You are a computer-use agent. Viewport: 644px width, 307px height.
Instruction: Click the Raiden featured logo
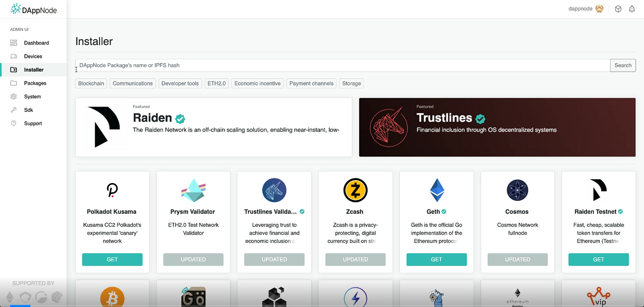click(104, 127)
